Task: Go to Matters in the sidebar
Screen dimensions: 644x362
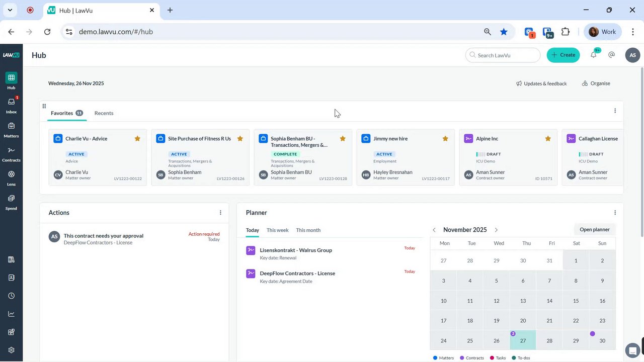Action: (x=11, y=129)
